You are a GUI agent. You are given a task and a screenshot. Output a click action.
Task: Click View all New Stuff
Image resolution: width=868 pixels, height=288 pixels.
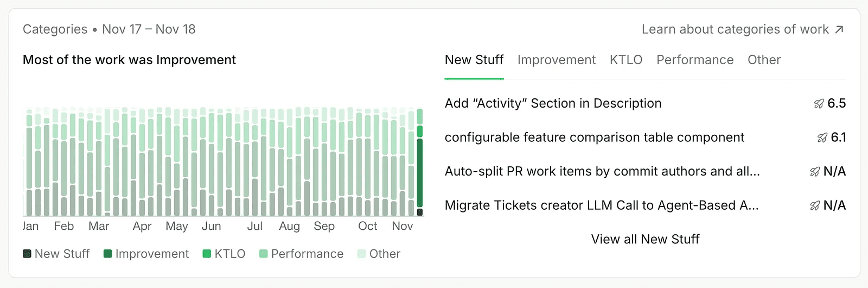coord(646,239)
